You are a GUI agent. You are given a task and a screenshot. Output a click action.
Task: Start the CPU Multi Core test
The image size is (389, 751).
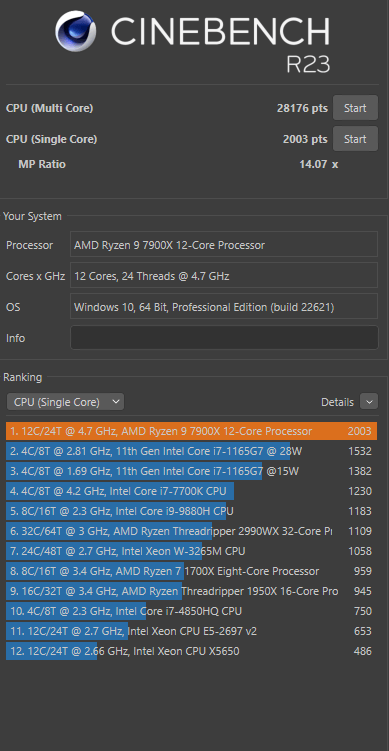click(x=355, y=108)
